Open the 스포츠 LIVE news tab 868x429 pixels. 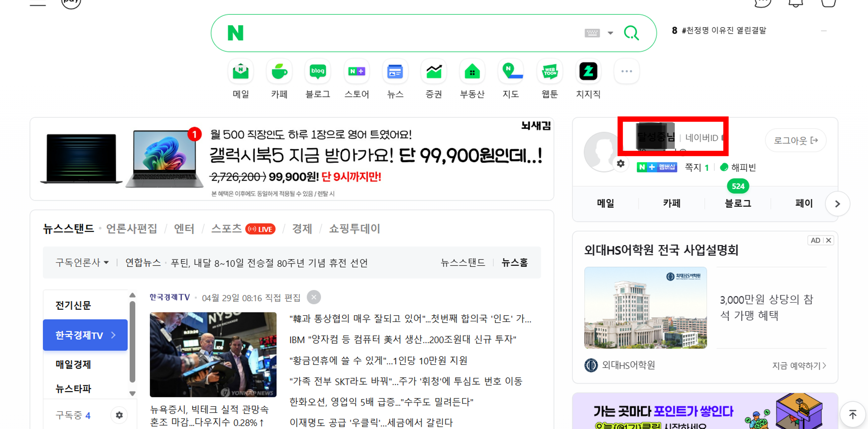pyautogui.click(x=226, y=229)
